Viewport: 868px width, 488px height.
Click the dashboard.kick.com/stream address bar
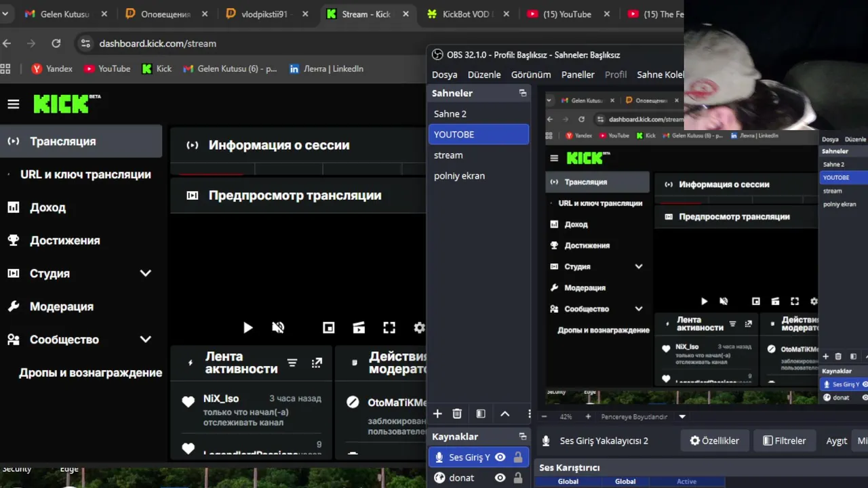157,43
